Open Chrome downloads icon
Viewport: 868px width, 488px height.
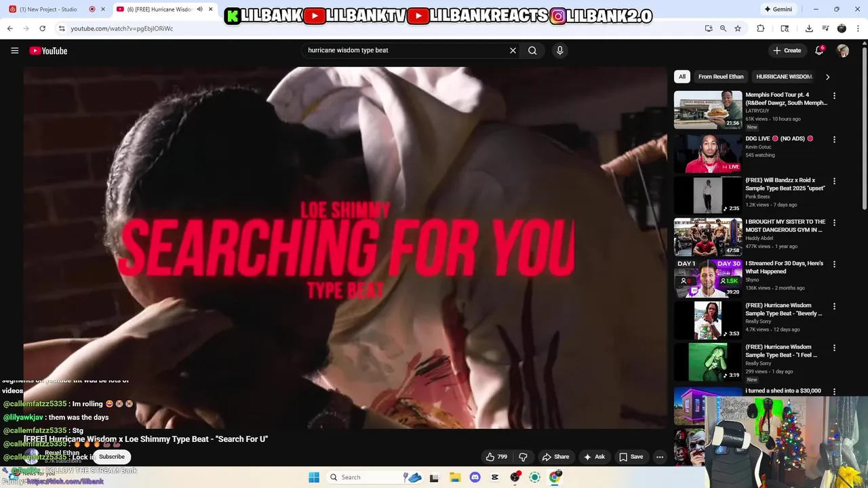pyautogui.click(x=809, y=28)
